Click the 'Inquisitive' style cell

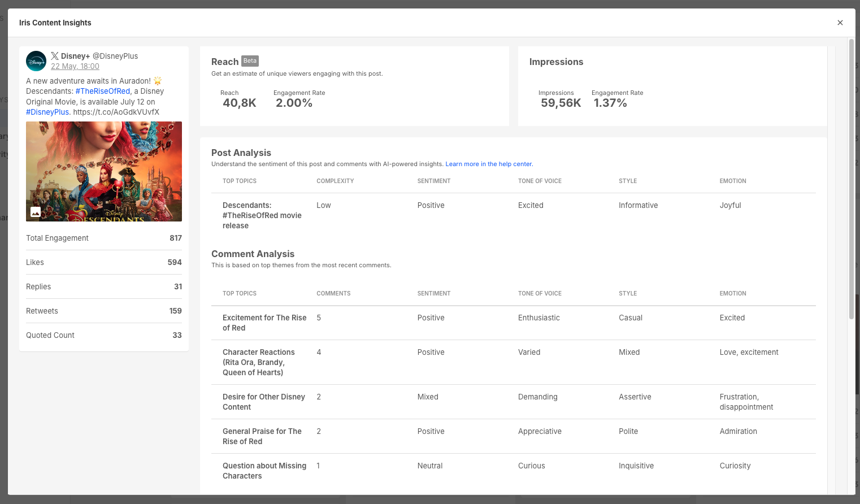pyautogui.click(x=636, y=466)
